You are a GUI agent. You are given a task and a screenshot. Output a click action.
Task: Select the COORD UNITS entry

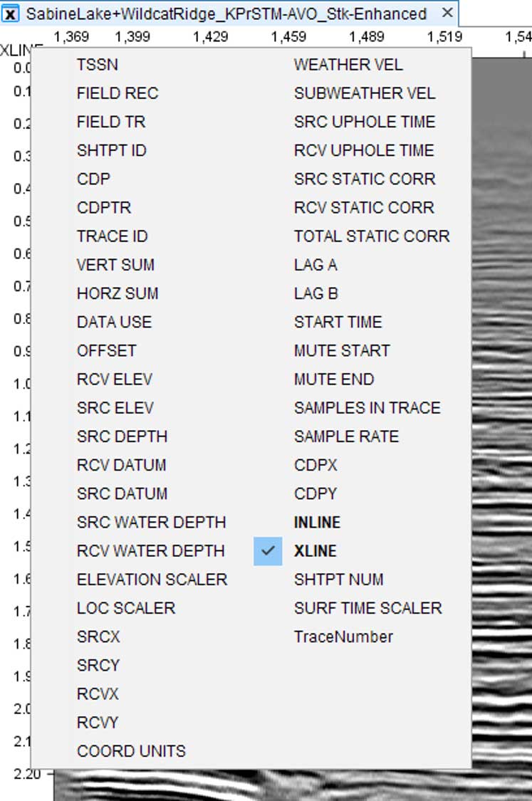(x=131, y=751)
